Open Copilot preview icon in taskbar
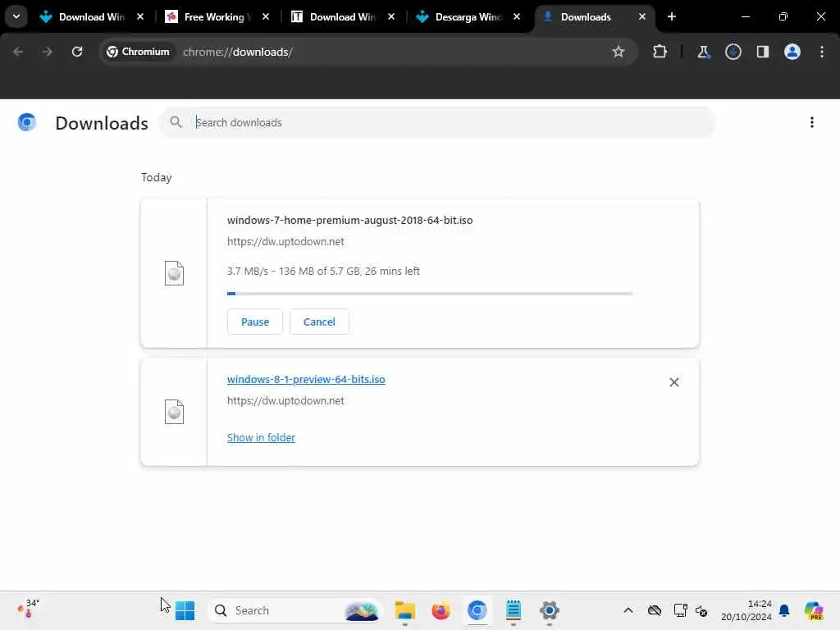The width and height of the screenshot is (840, 630). pyautogui.click(x=813, y=610)
